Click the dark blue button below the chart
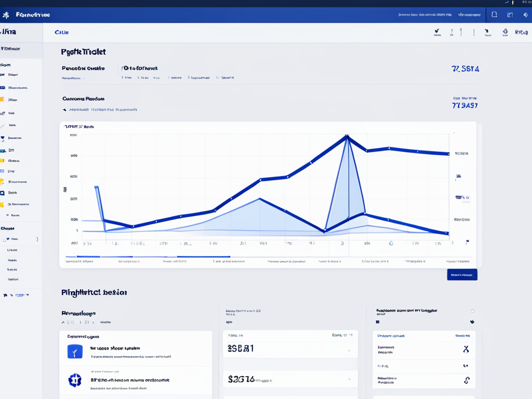This screenshot has width=532, height=399. 462,275
